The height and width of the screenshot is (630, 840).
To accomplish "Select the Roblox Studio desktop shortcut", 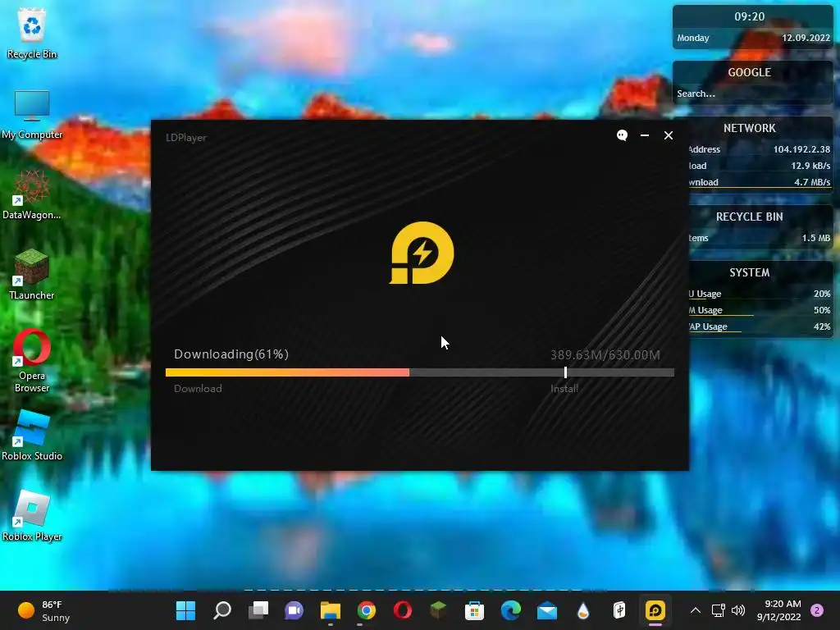I will [32, 436].
